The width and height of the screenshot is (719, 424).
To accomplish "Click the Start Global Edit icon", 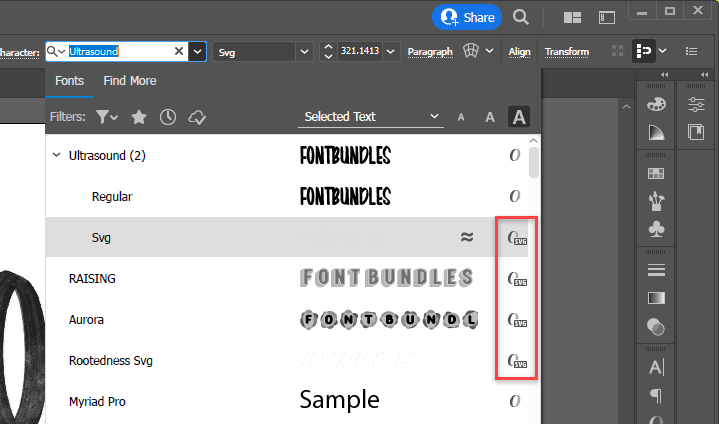I will click(644, 50).
